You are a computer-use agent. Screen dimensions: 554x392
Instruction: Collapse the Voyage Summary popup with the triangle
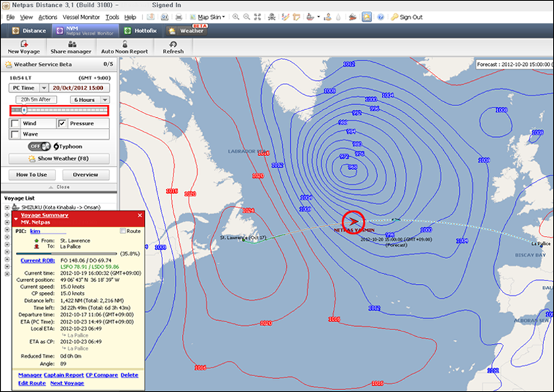click(x=16, y=219)
